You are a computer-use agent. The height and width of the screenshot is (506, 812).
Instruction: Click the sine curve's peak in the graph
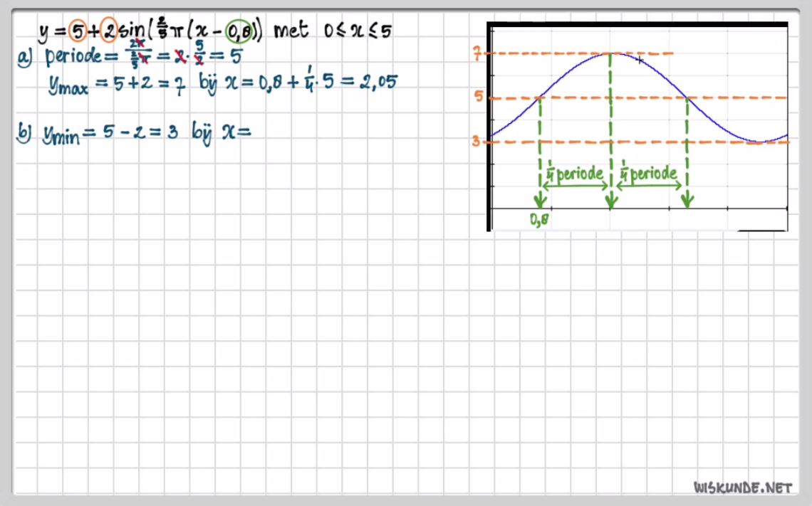click(x=612, y=53)
